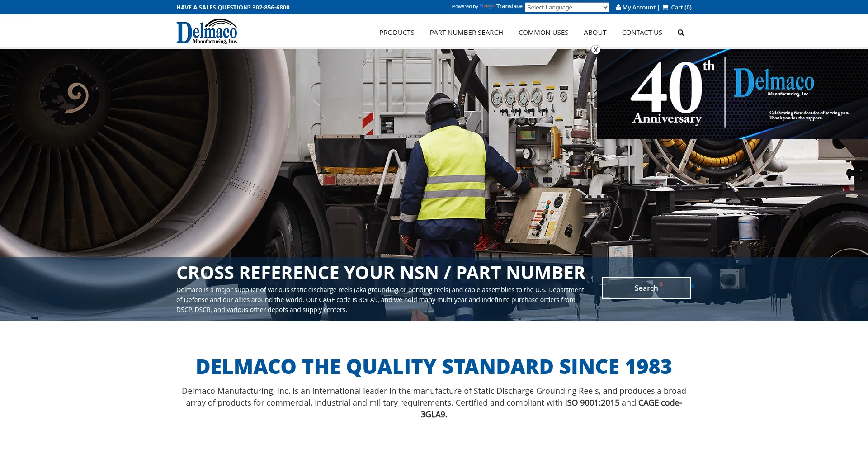
Task: Click the shopping cart icon
Action: [x=665, y=7]
